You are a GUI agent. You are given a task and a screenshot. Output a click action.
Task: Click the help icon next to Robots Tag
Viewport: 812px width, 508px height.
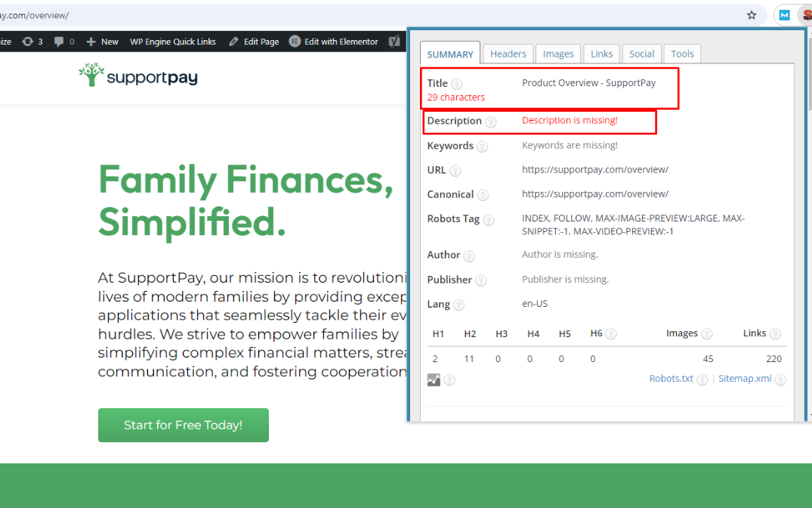pos(489,220)
